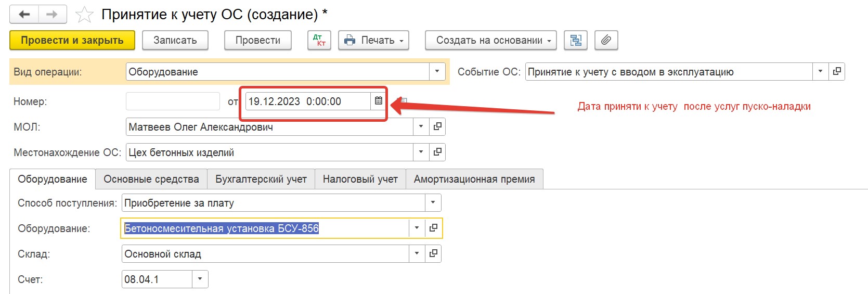Open Склад Основной склад form icon
868x294 pixels.
[433, 253]
